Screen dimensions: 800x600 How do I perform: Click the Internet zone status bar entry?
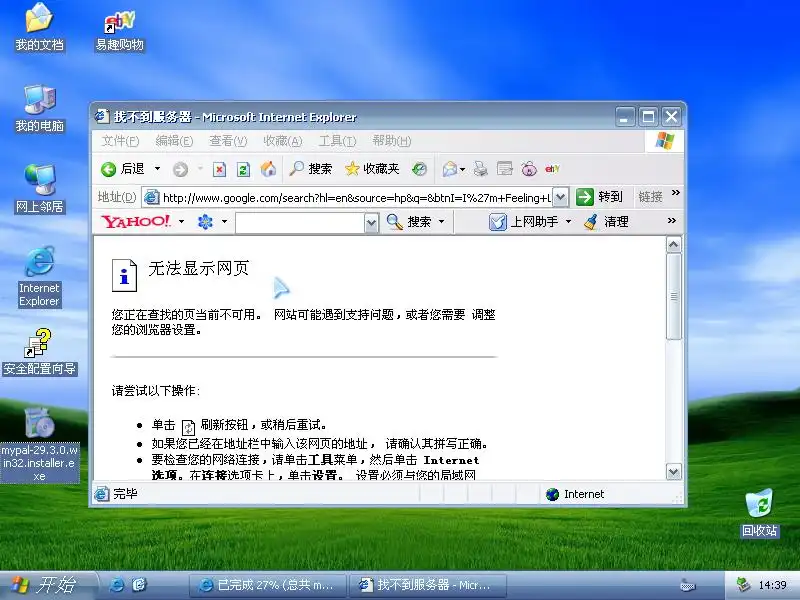[x=576, y=494]
